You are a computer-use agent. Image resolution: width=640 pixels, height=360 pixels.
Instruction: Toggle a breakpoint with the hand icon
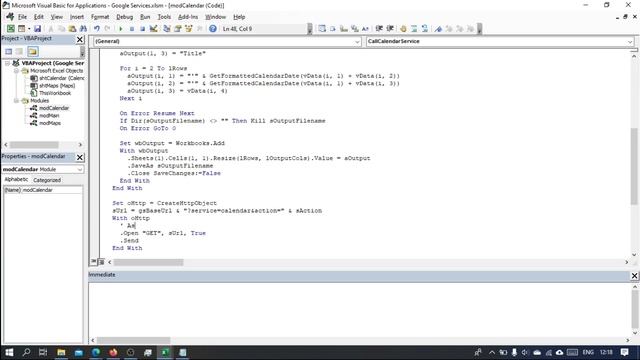[x=403, y=29]
